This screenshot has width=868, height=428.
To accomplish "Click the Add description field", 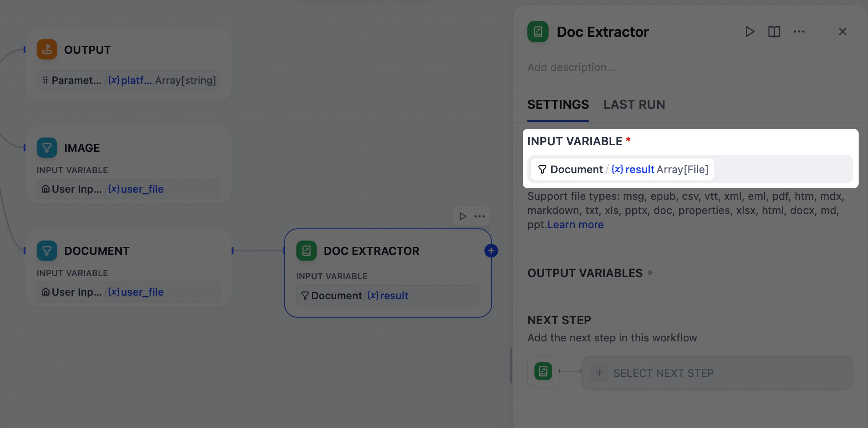I will (572, 67).
